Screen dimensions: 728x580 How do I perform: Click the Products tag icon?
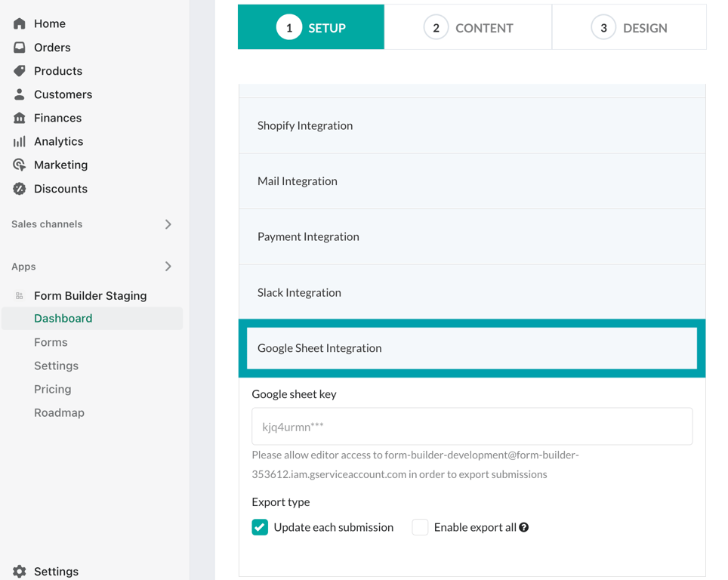coord(20,70)
